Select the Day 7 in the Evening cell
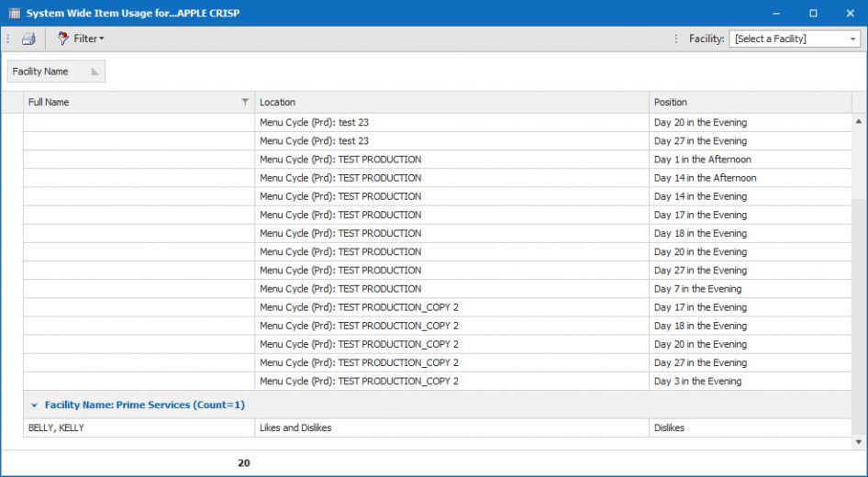This screenshot has height=477, width=868. (x=697, y=289)
